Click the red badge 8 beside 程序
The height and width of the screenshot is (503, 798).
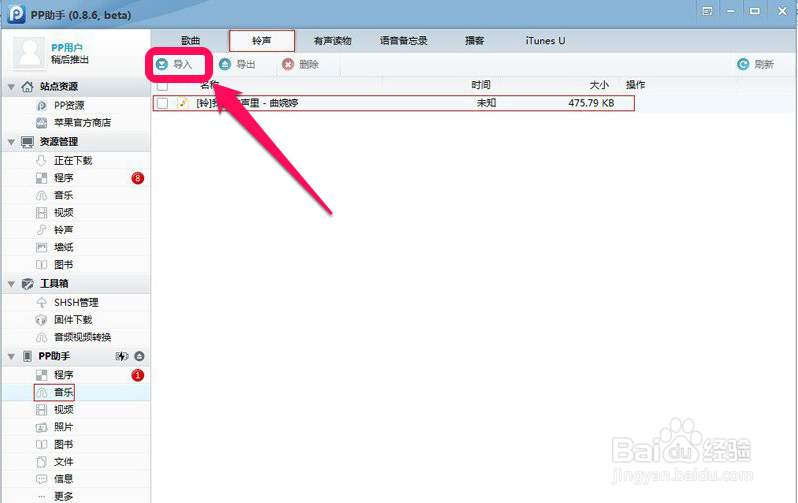[x=137, y=178]
